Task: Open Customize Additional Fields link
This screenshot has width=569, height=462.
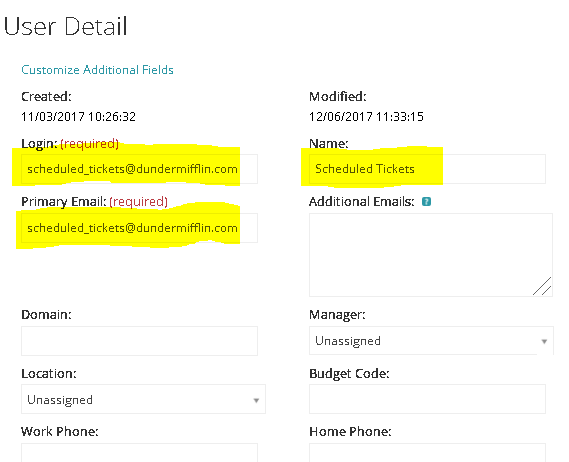Action: pyautogui.click(x=97, y=70)
